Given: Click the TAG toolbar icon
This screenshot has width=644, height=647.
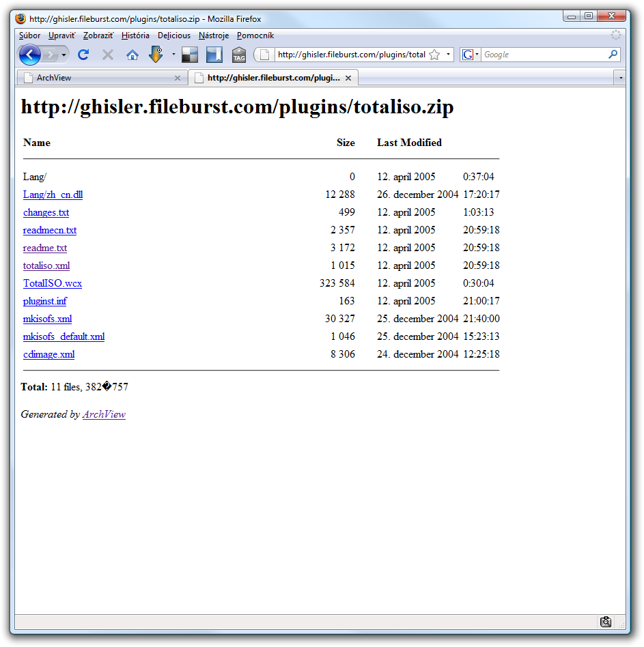Looking at the screenshot, I should pyautogui.click(x=239, y=55).
